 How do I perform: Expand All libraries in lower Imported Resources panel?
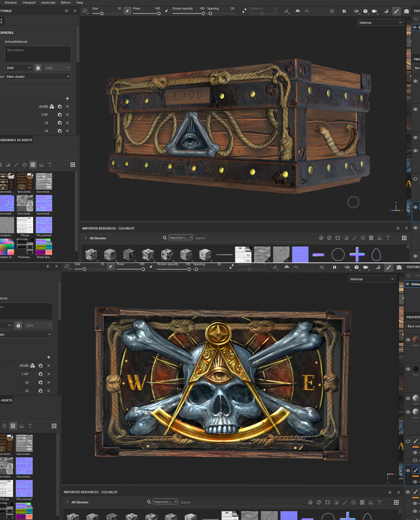point(68,502)
